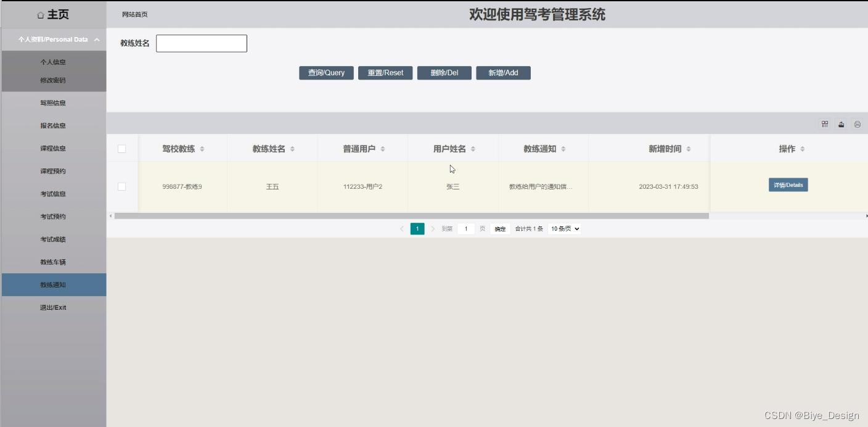
Task: Focus the 教练姓名 search input field
Action: [x=202, y=43]
